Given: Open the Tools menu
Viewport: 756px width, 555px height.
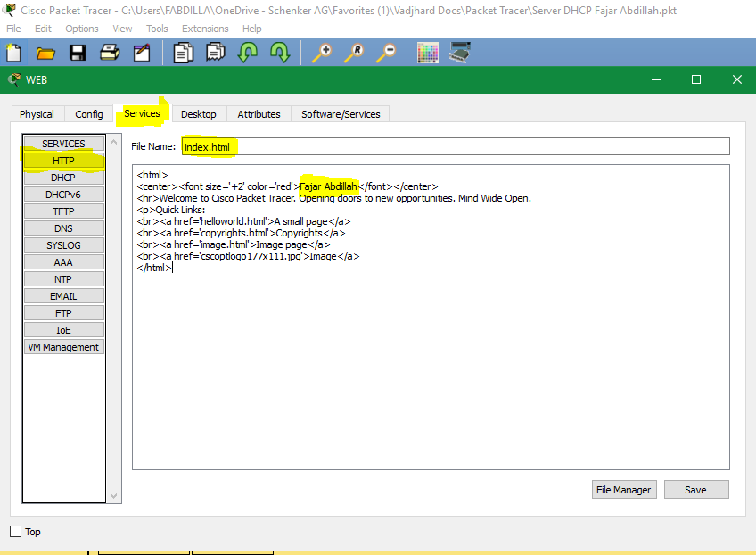Looking at the screenshot, I should point(157,29).
